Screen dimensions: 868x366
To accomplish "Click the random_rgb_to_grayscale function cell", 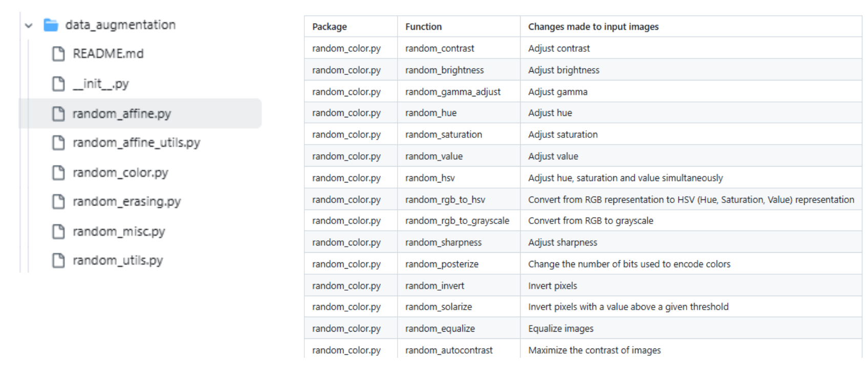I will [457, 220].
